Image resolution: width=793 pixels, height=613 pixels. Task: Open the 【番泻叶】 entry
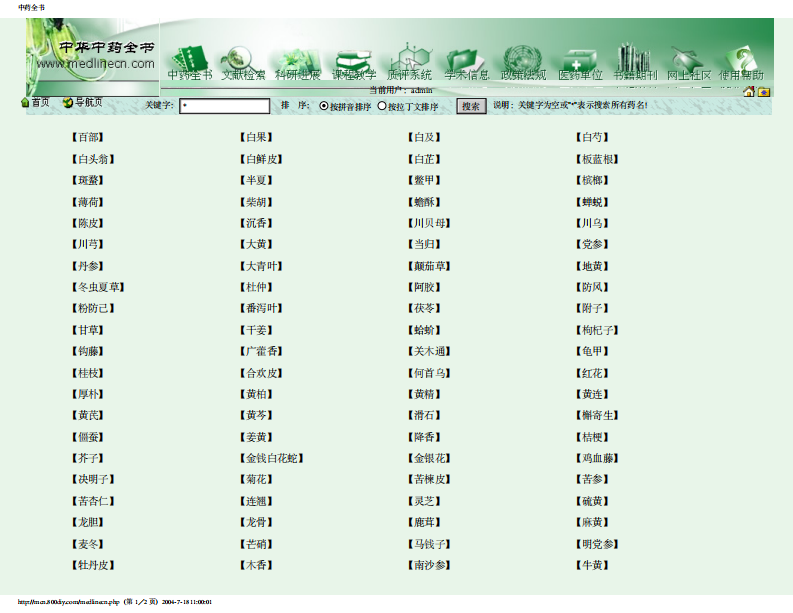click(261, 308)
